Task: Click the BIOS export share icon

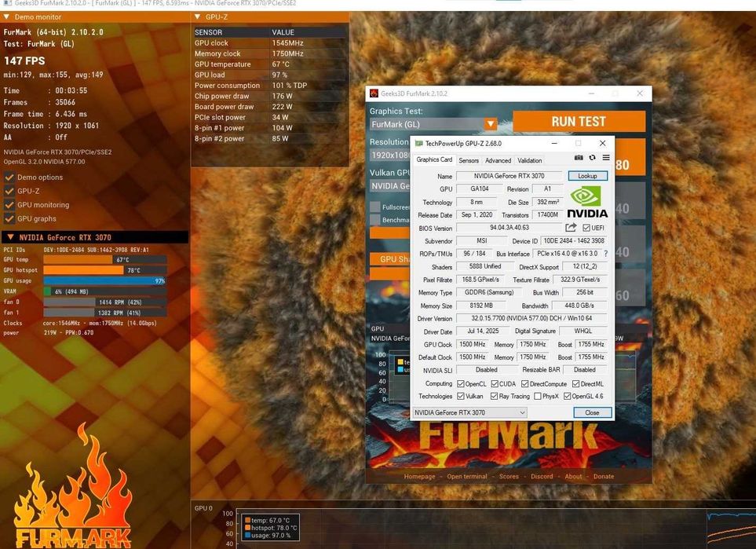Action: (x=571, y=228)
